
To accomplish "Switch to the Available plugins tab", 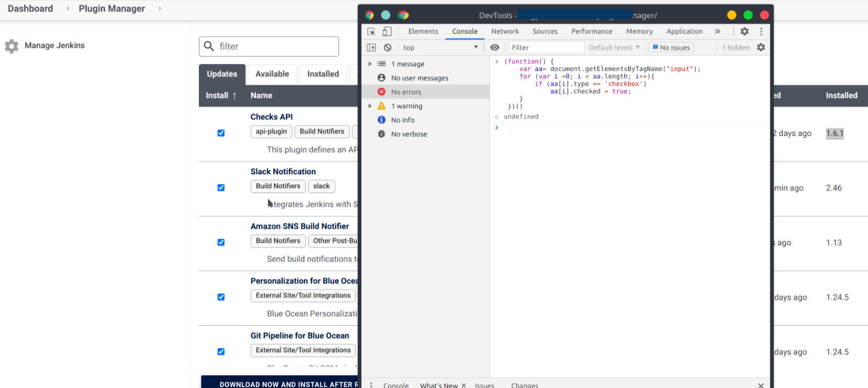I will pyautogui.click(x=272, y=74).
